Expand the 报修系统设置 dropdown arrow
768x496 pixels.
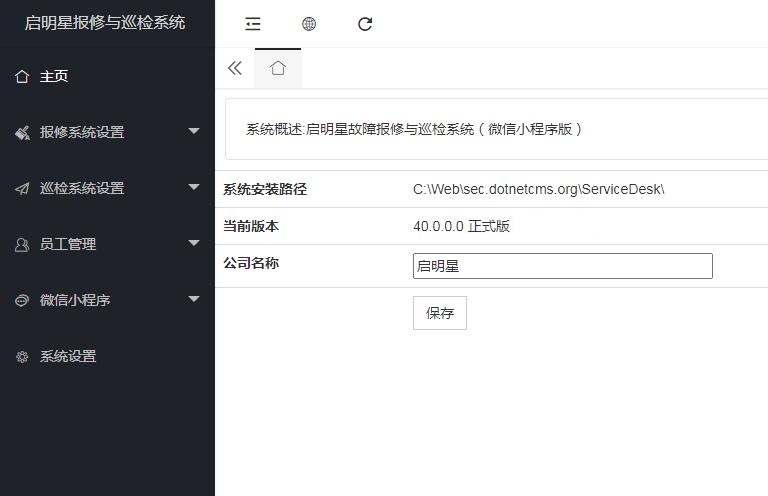[x=194, y=131]
